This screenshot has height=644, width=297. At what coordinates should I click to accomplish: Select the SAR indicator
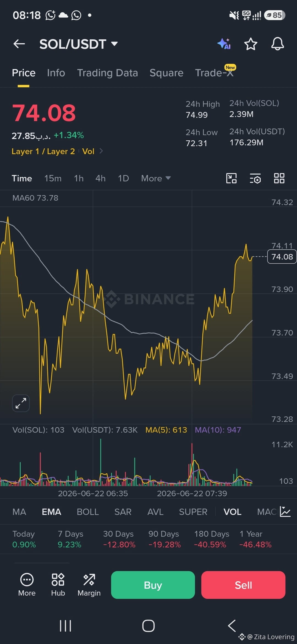tap(123, 512)
